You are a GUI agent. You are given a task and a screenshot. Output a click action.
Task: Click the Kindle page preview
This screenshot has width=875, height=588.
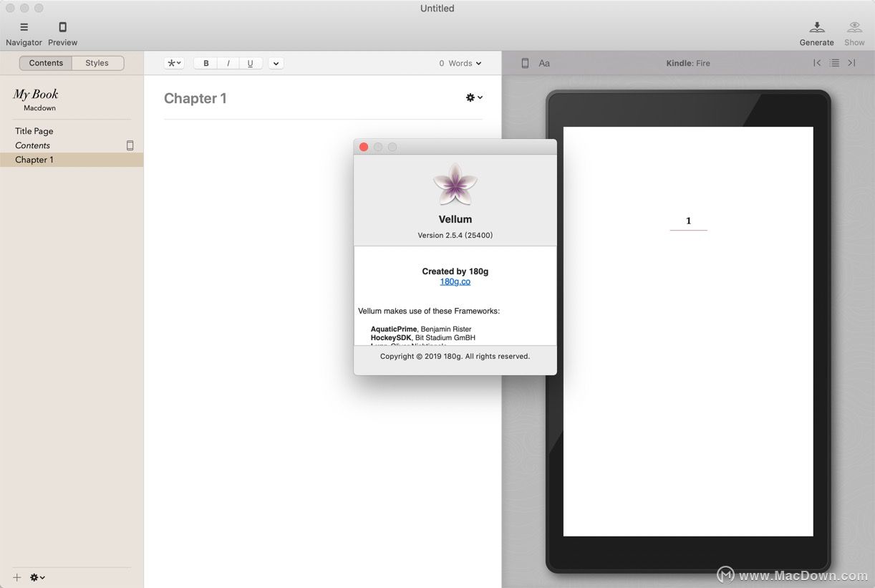click(x=688, y=332)
